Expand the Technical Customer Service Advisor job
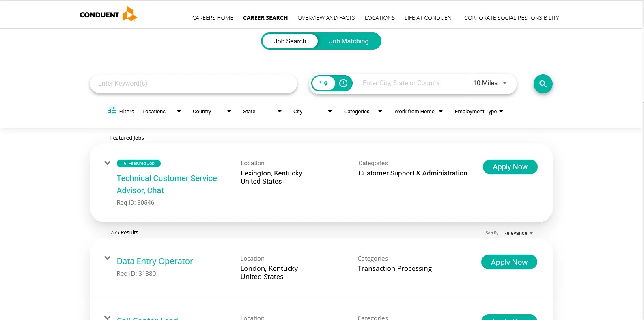 coord(107,163)
